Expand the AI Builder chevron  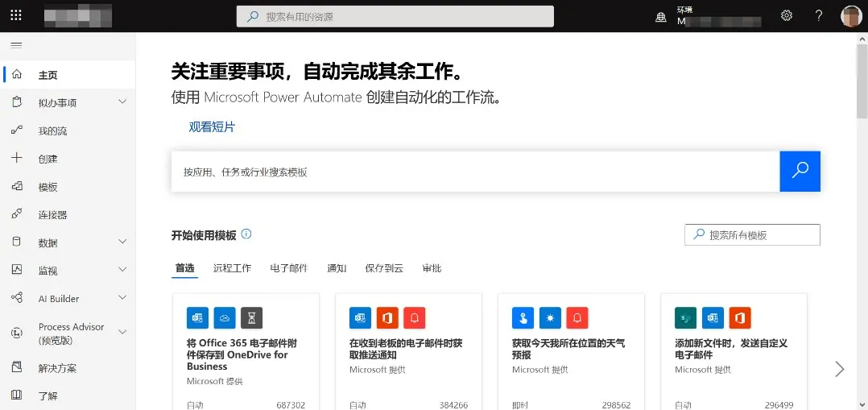[123, 298]
